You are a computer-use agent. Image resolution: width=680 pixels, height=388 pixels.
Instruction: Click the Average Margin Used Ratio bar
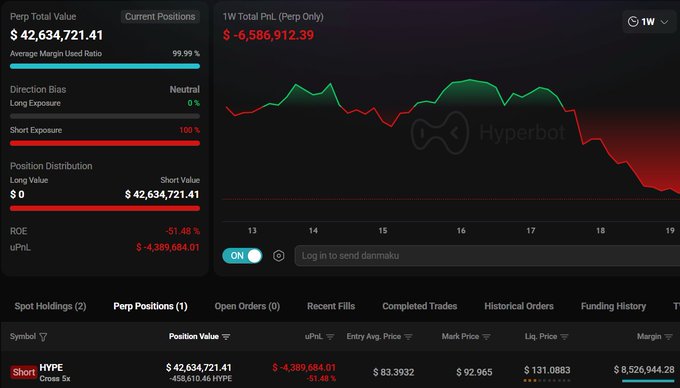105,66
